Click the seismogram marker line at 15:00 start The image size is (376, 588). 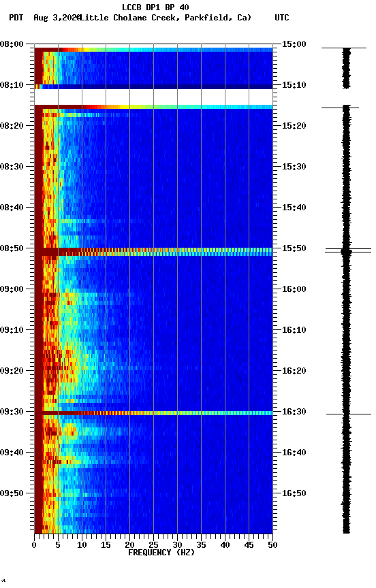344,48
